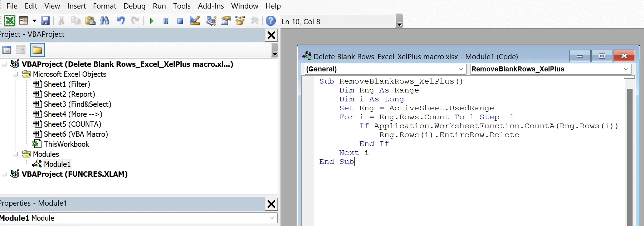Screen dimensions: 644x226
Task: Click the Save icon in the toolbar
Action: coord(45,21)
